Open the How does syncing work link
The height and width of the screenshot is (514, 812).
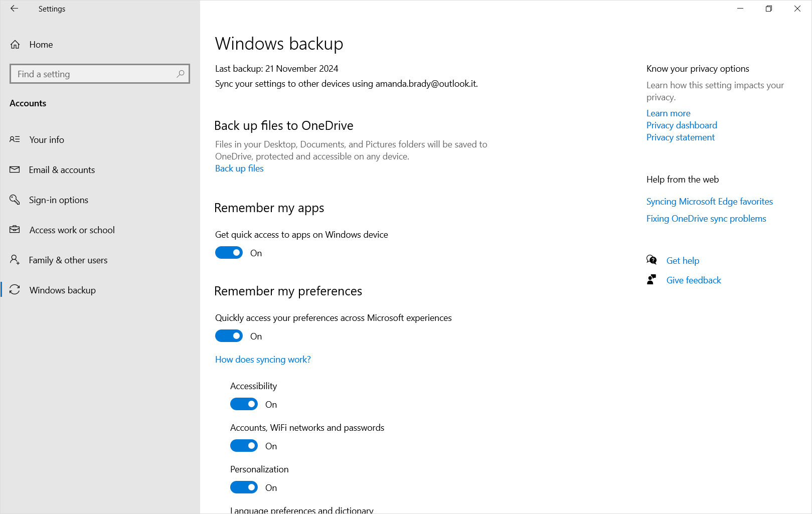[x=262, y=359]
